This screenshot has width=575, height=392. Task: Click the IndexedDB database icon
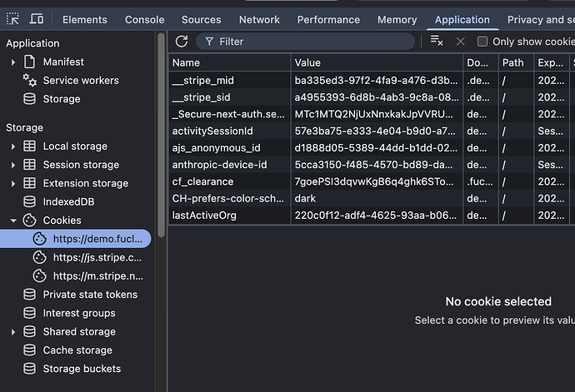tap(30, 201)
